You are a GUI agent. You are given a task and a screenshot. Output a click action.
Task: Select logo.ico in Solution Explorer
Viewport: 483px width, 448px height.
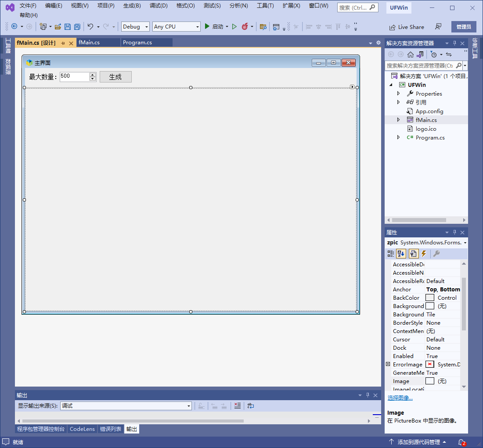(x=426, y=129)
